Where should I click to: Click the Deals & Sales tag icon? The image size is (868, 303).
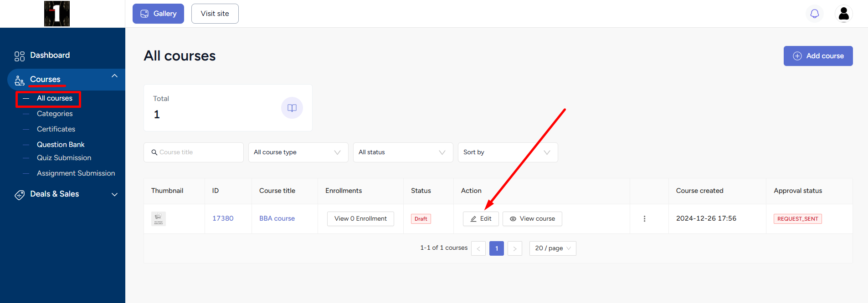[20, 195]
